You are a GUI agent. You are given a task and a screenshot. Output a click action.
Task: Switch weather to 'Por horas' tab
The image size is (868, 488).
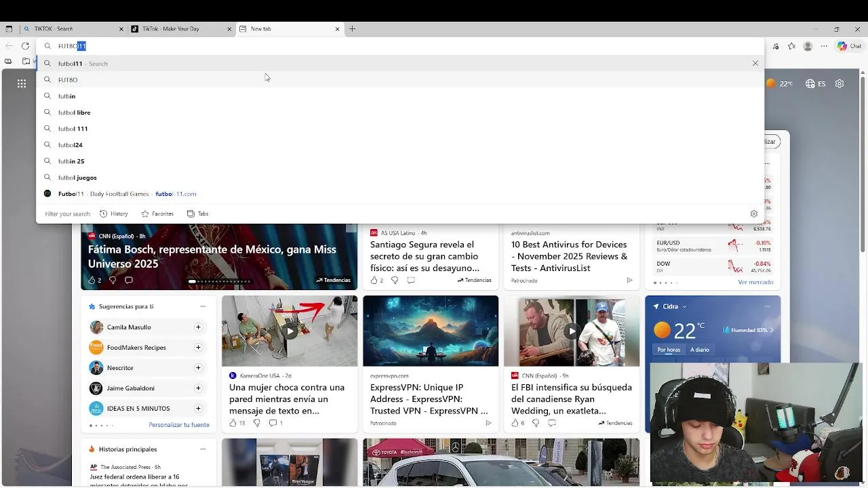point(669,350)
